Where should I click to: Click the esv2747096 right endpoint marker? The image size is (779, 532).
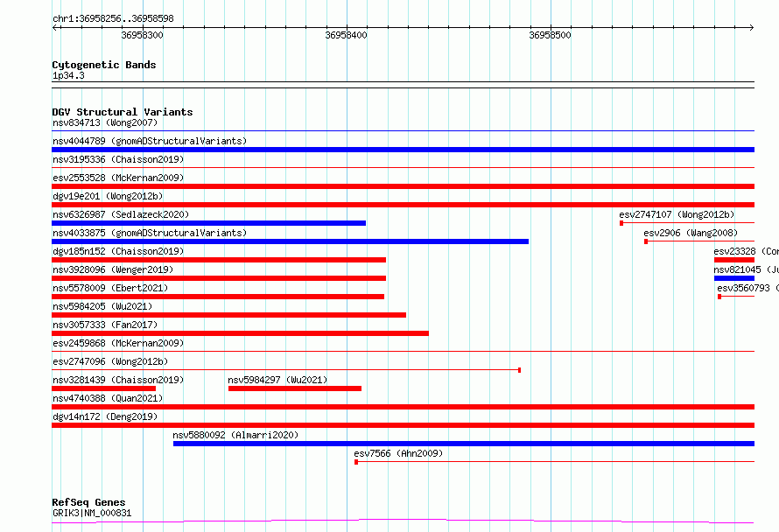coord(519,370)
